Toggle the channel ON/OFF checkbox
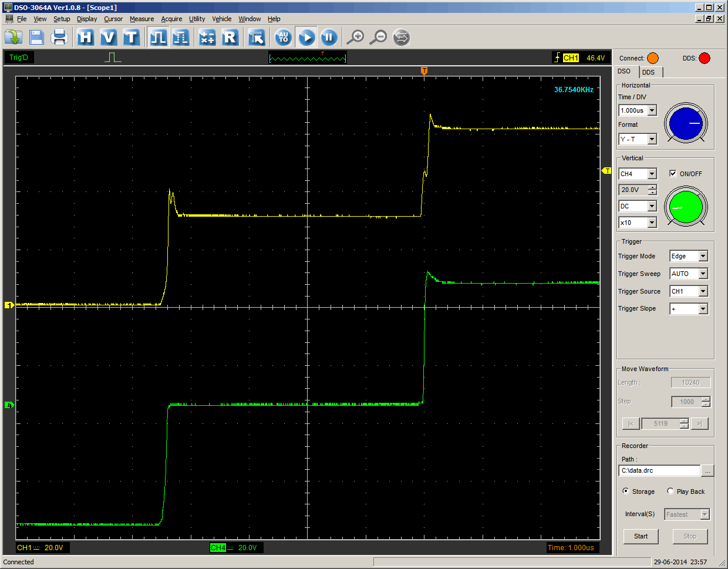This screenshot has width=728, height=569. (x=673, y=173)
